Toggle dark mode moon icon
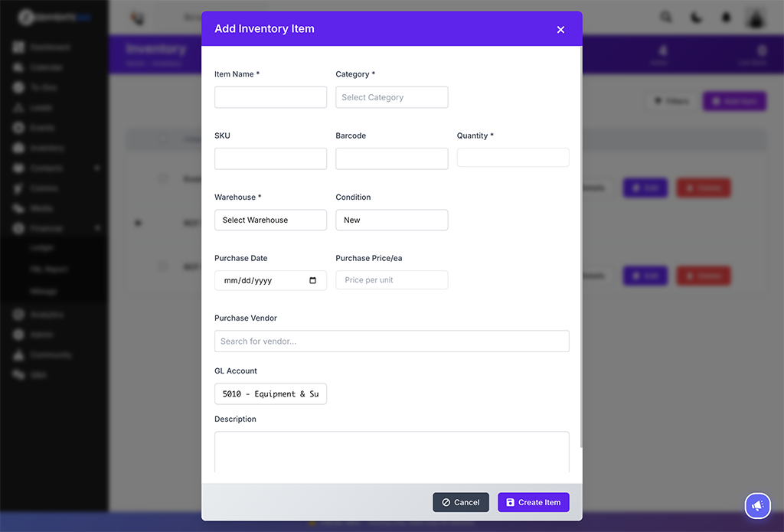 [696, 18]
